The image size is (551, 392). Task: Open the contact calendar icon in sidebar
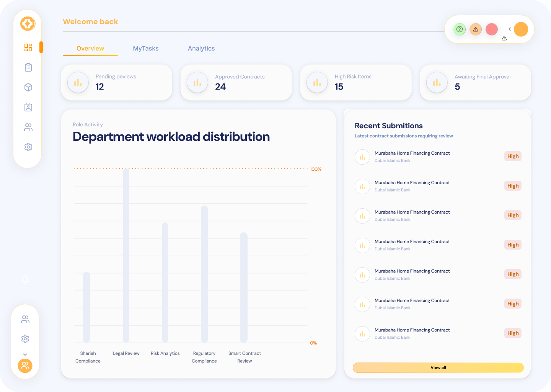click(28, 107)
